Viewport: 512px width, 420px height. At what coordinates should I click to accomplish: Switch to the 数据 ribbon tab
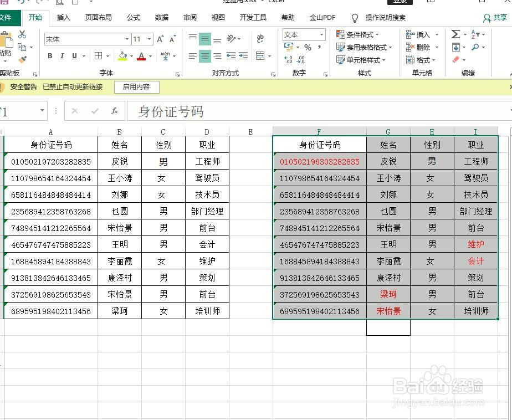click(162, 18)
